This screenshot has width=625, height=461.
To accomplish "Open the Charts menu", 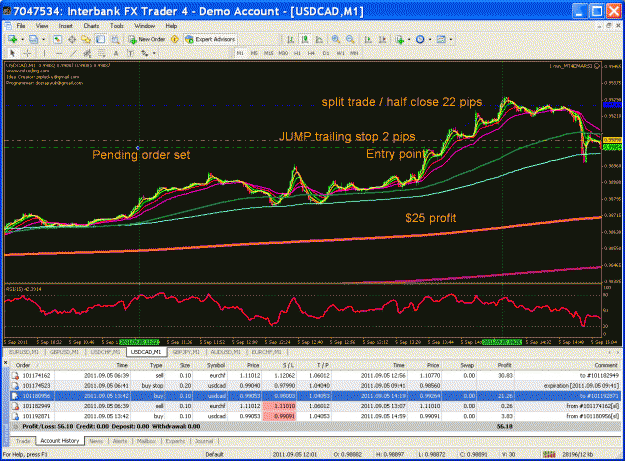I will (x=91, y=26).
